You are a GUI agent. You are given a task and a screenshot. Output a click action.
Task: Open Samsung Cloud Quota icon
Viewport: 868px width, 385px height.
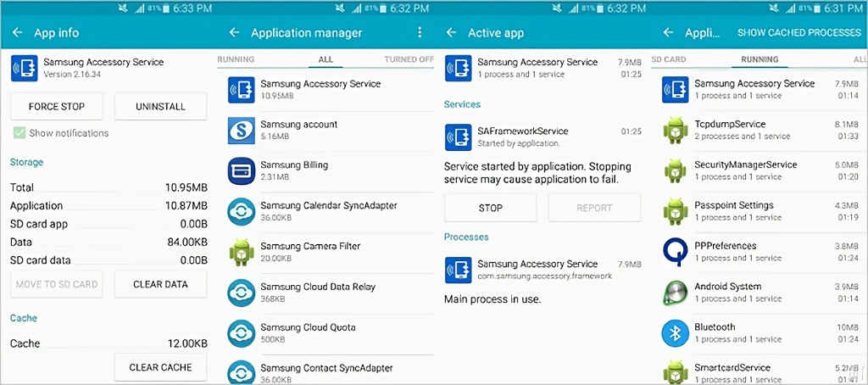point(242,333)
